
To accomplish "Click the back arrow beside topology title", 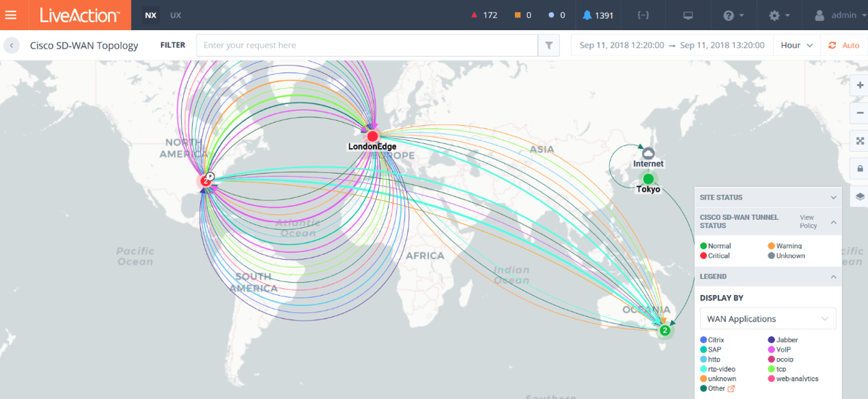I will click(x=12, y=46).
